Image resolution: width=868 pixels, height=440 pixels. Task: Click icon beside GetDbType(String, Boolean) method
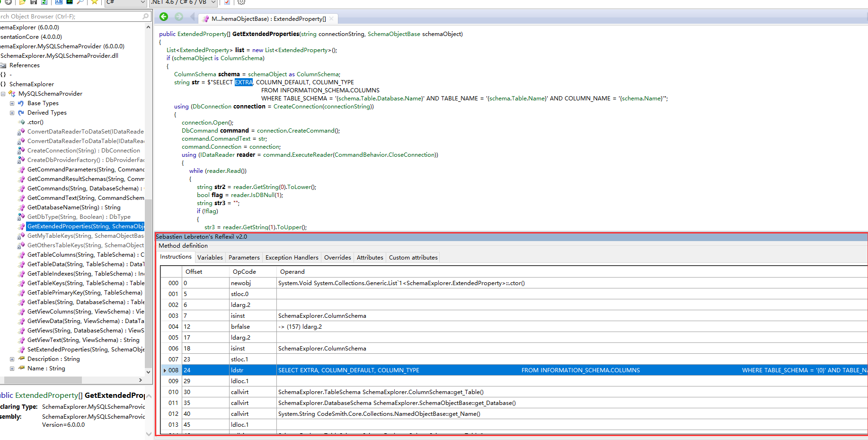tap(21, 217)
